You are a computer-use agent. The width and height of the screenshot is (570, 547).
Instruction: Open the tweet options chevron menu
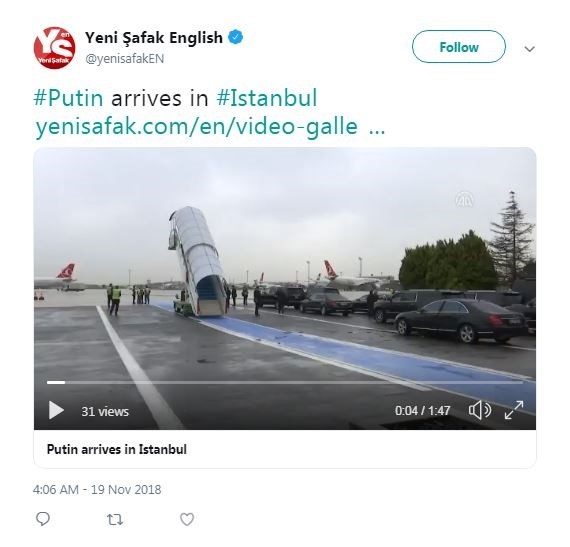click(x=530, y=49)
